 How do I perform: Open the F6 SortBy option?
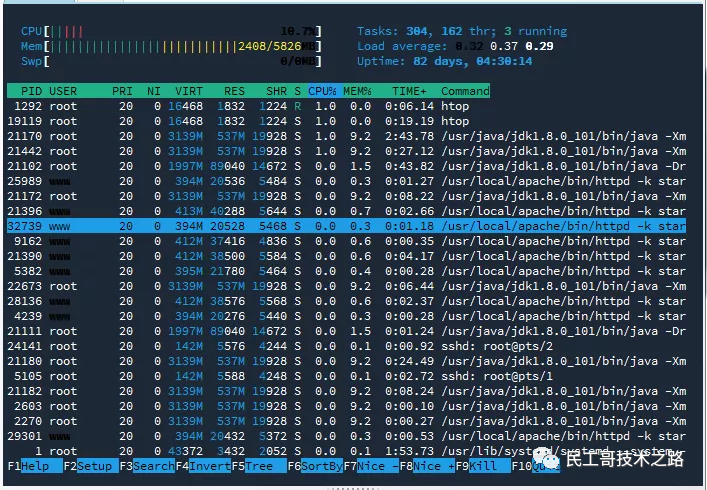(315, 466)
